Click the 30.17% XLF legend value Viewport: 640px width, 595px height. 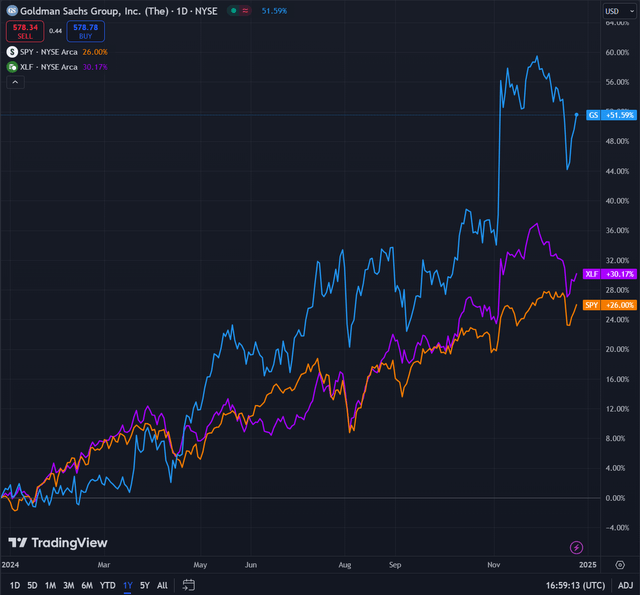point(95,67)
